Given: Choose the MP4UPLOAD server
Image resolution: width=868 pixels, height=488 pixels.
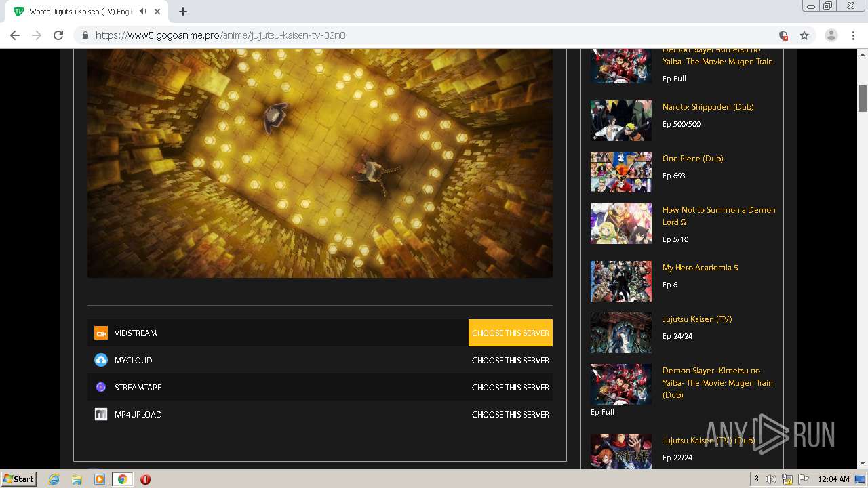Looking at the screenshot, I should point(511,414).
